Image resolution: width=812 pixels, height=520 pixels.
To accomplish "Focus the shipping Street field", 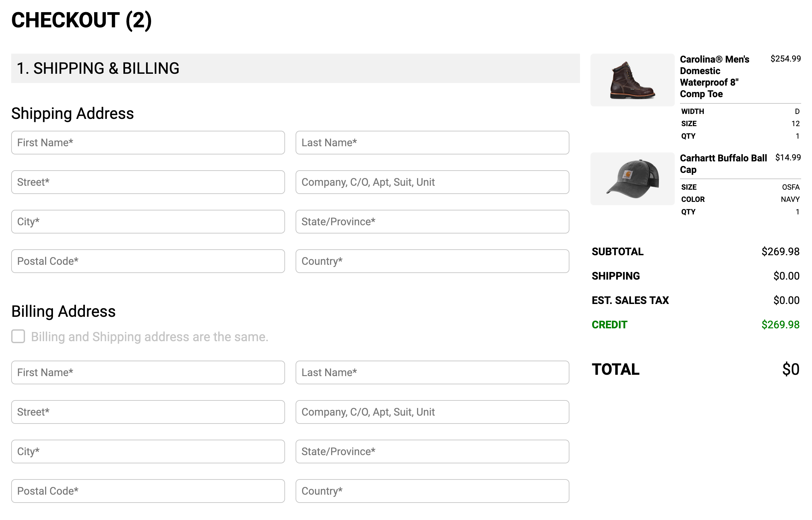I will 148,182.
